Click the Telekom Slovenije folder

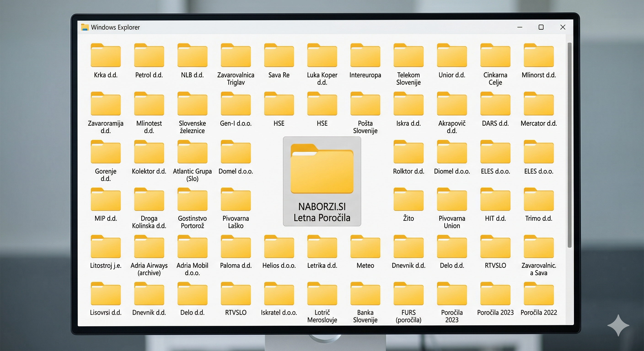[408, 56]
